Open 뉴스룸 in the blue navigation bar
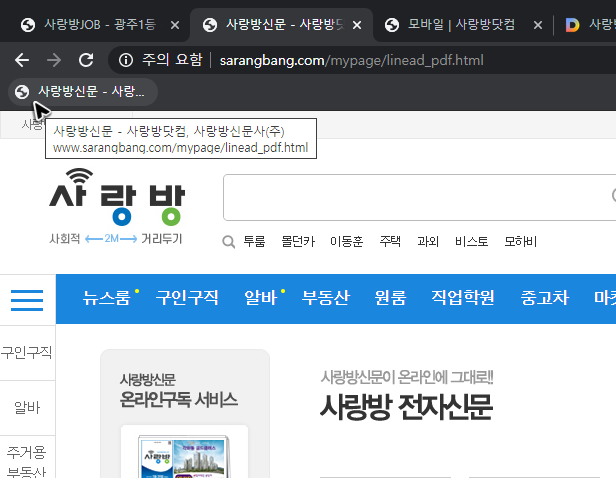This screenshot has width=616, height=478. pos(106,298)
